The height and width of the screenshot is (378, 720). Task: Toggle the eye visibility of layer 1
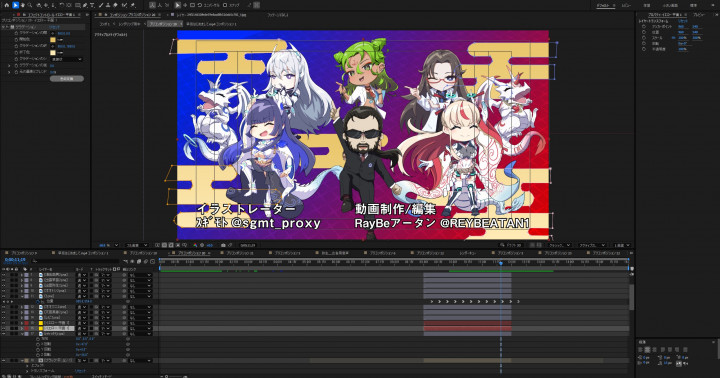point(4,275)
